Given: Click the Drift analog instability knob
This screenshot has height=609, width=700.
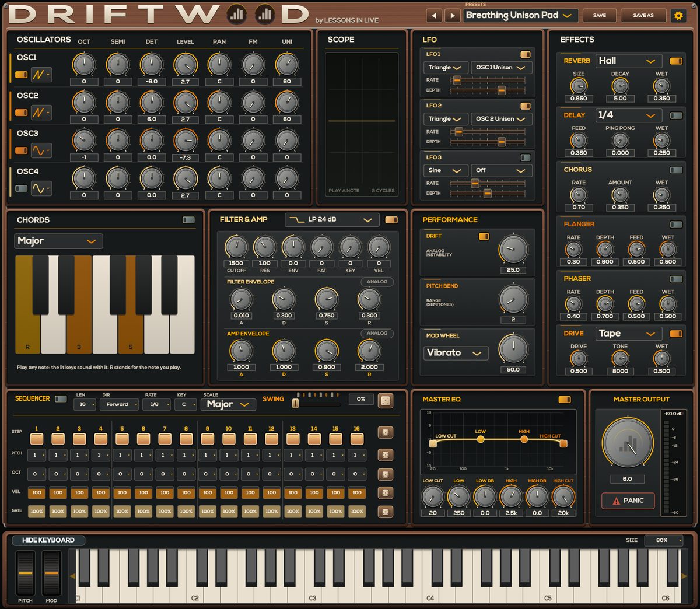Looking at the screenshot, I should coord(513,249).
